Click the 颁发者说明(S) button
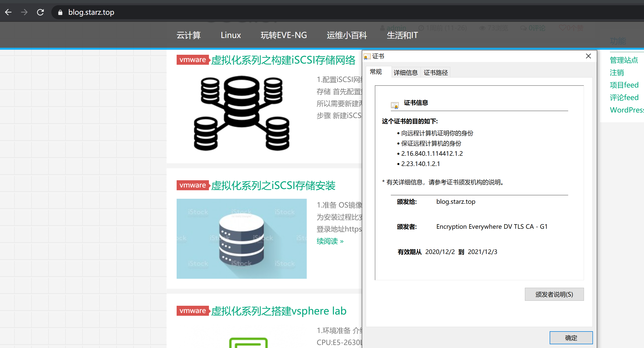 click(554, 294)
